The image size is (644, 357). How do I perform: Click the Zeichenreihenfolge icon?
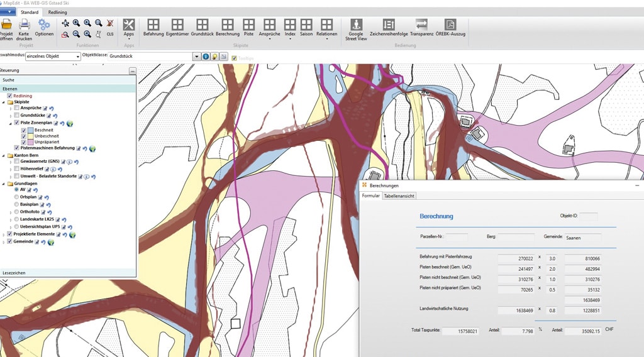pos(388,25)
